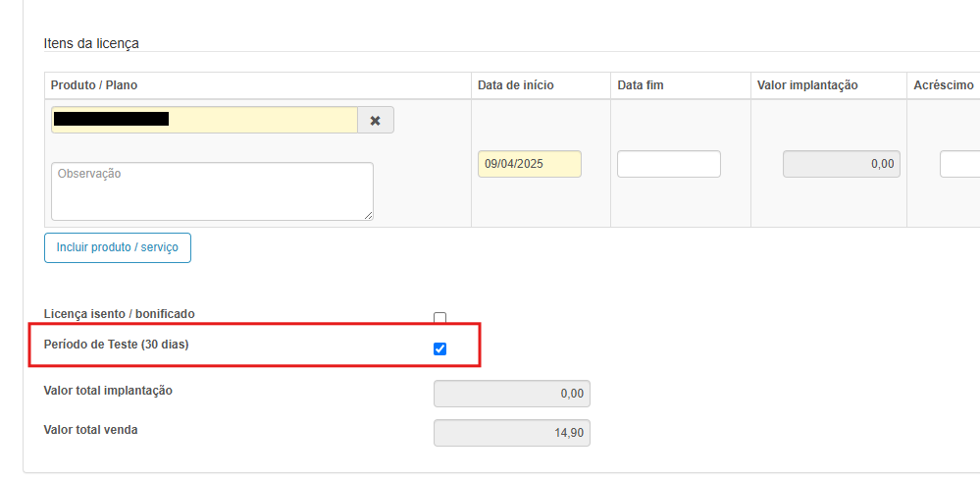Clear the selected product with the X button
The height and width of the screenshot is (480, 980).
375,120
